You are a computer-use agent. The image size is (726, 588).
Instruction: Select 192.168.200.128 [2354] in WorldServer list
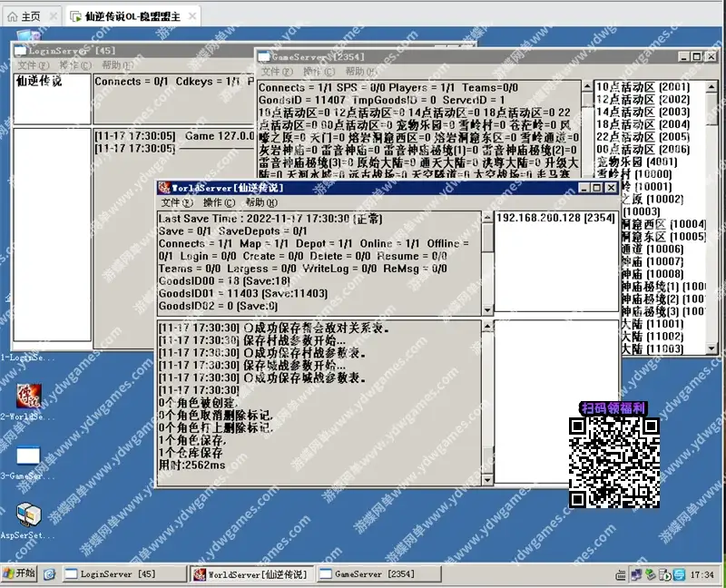(555, 218)
